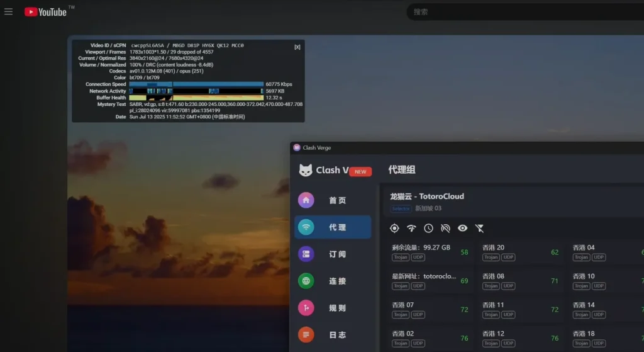Select the 香港 02 proxy node
This screenshot has width=644, height=352.
430,338
